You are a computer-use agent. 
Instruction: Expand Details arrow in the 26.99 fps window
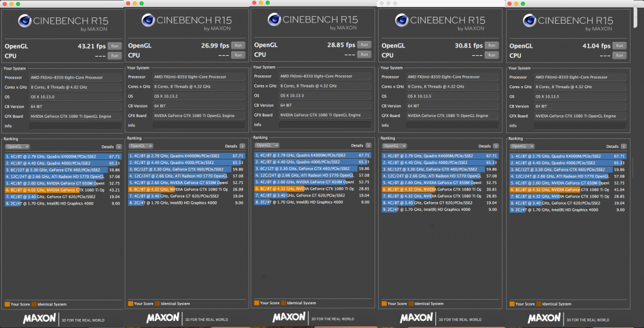coord(242,147)
